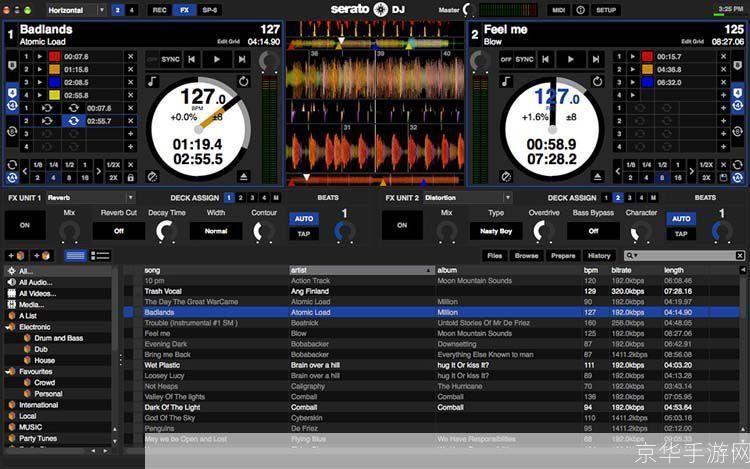Toggle Reverb Cut Off button
The width and height of the screenshot is (750, 469).
(119, 231)
